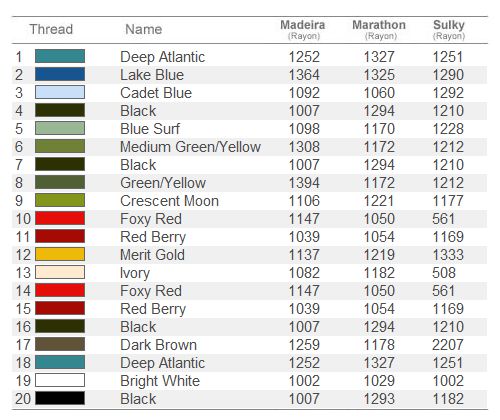Select the Blue Surf color swatch

[60, 128]
